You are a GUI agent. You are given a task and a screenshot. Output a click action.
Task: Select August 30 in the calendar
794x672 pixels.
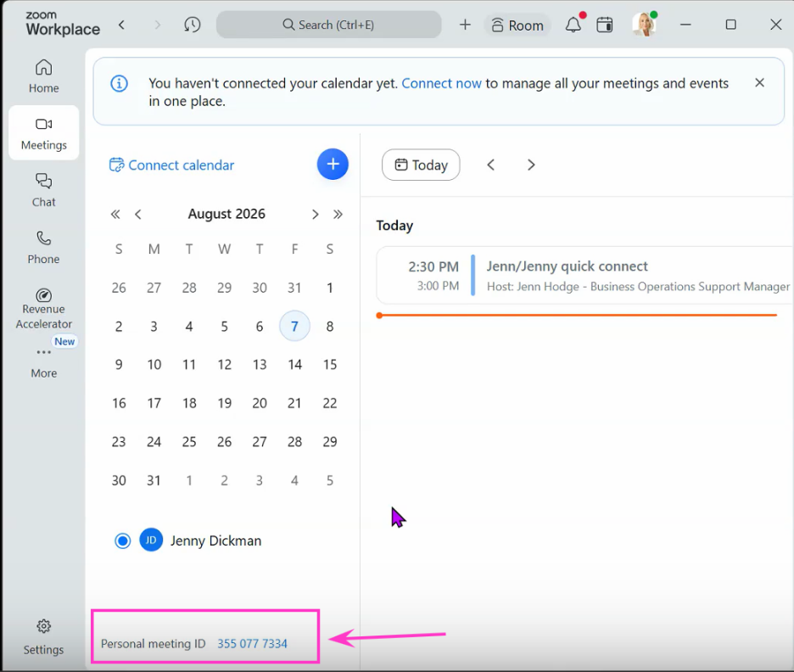click(x=119, y=480)
